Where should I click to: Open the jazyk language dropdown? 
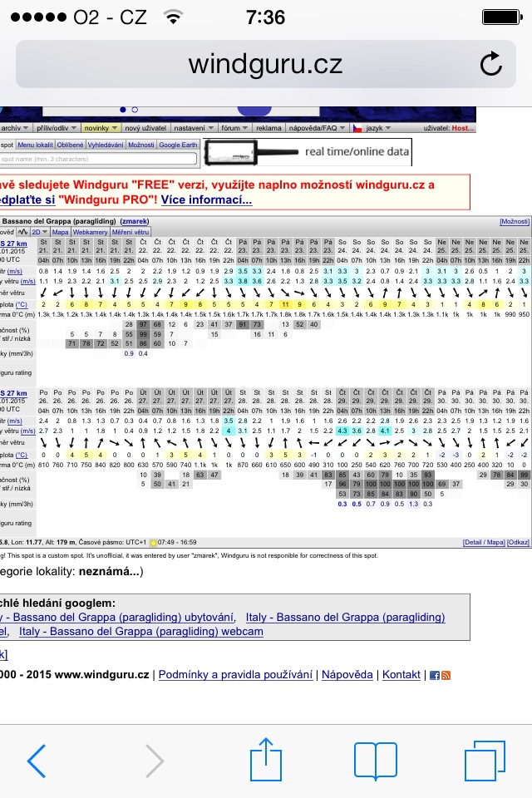(x=378, y=128)
